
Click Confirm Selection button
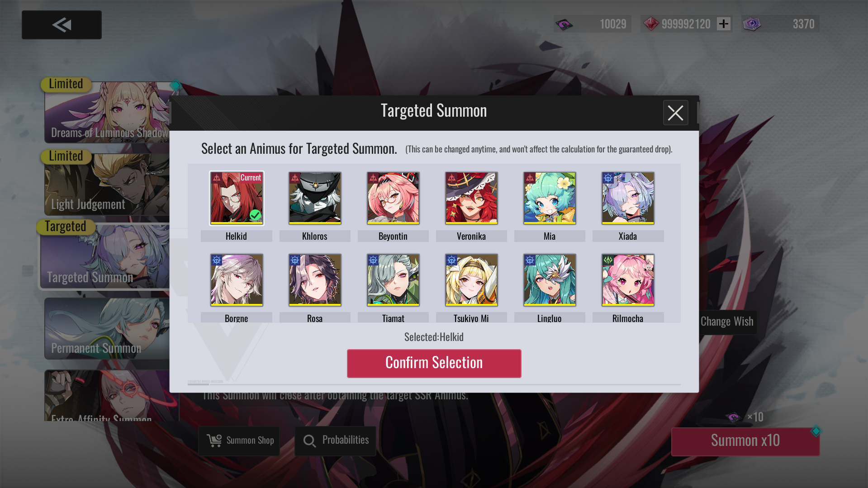coord(434,363)
